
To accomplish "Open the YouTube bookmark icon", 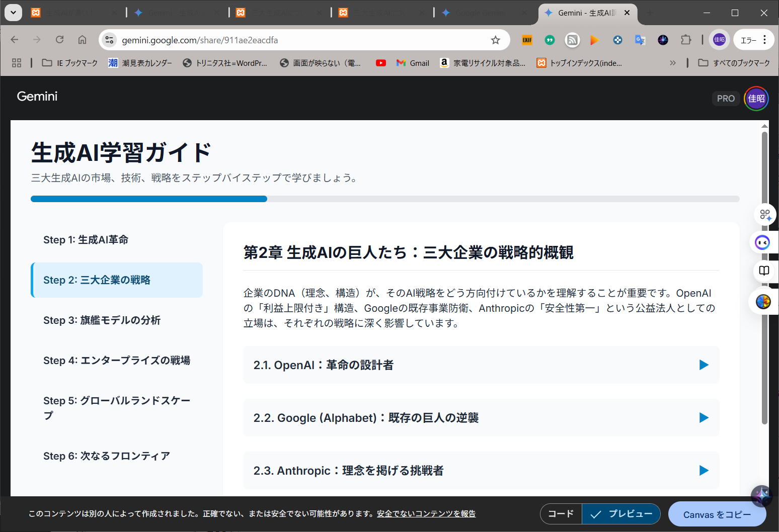I will (x=381, y=63).
